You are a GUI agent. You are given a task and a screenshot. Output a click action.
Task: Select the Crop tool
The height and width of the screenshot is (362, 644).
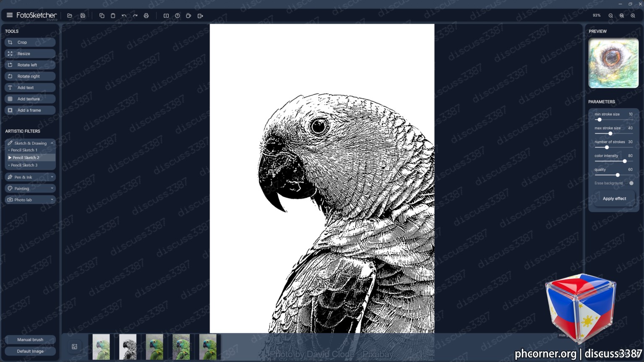point(30,42)
